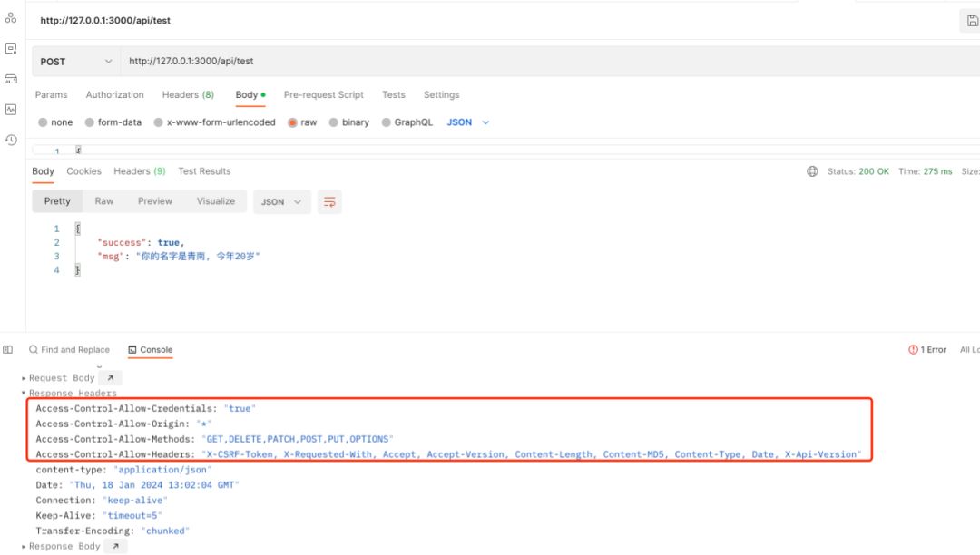Open the request Body raw JSON type selector

(468, 122)
